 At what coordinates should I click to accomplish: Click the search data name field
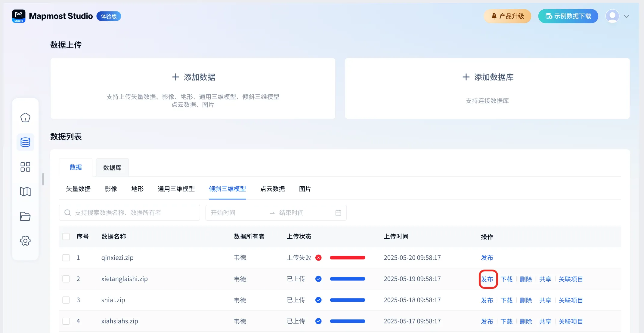click(132, 213)
